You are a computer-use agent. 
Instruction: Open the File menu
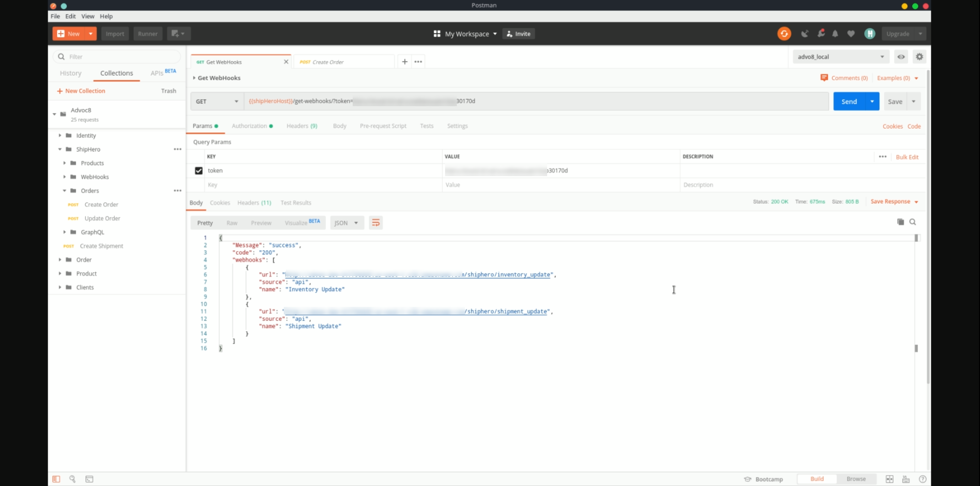pos(55,16)
